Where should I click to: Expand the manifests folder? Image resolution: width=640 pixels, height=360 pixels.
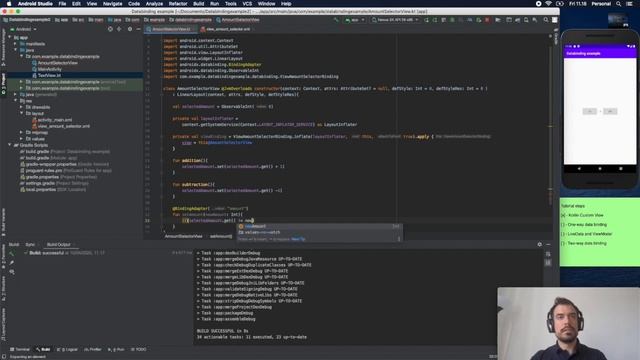click(16, 44)
